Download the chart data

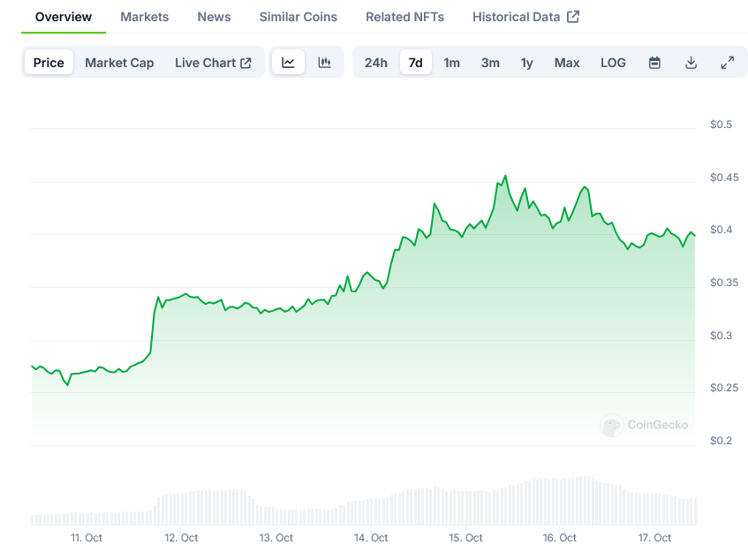(x=691, y=63)
